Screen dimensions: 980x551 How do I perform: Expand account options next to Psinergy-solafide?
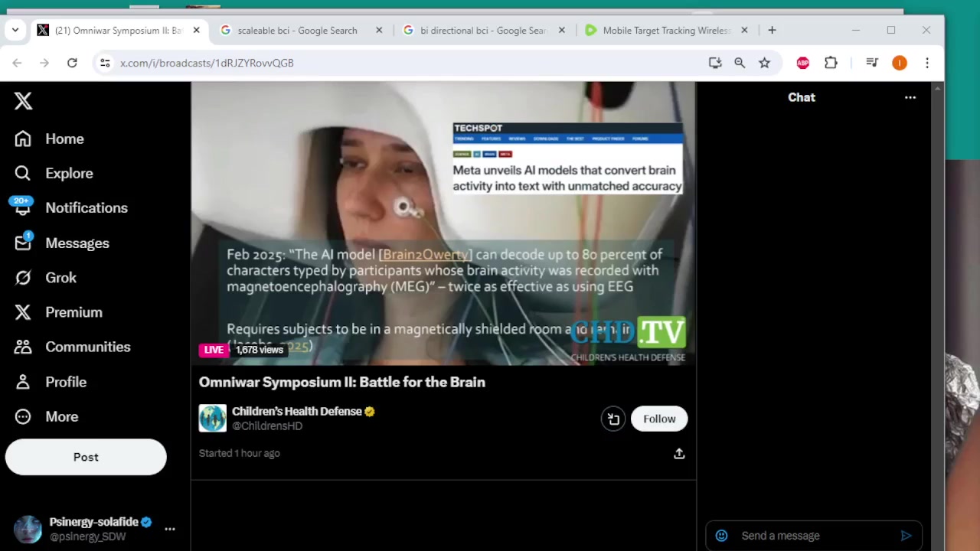tap(170, 529)
